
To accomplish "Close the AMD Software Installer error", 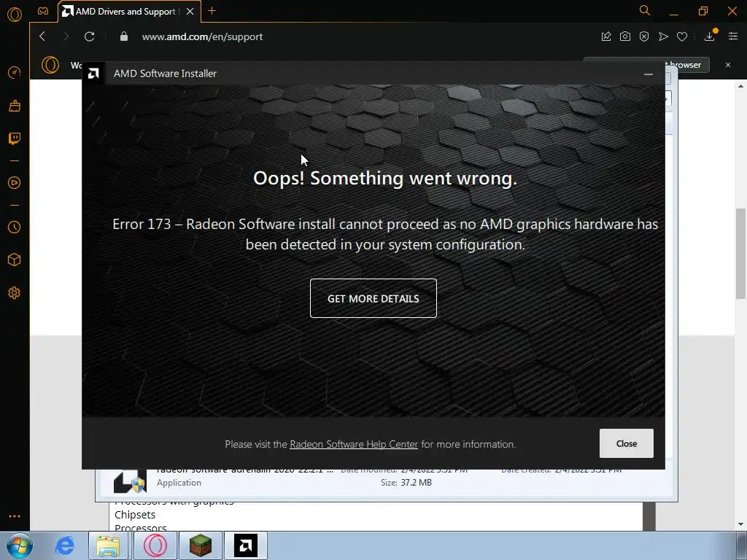I will coord(627,443).
